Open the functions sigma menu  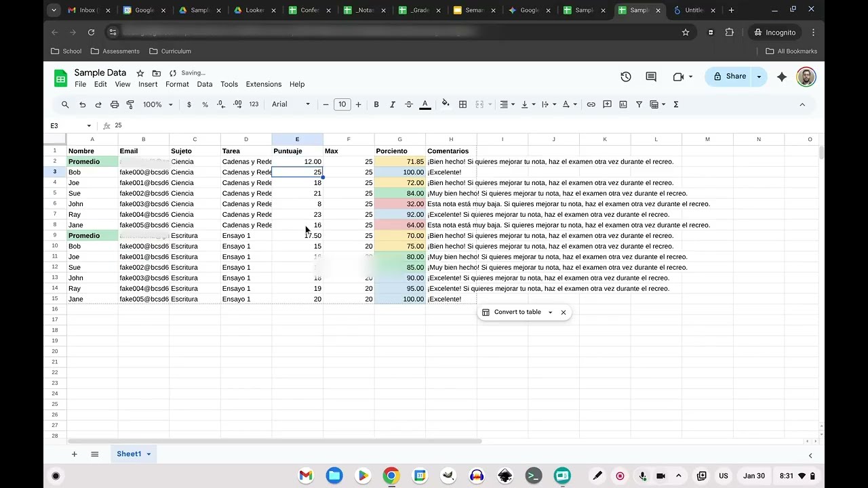pos(676,104)
